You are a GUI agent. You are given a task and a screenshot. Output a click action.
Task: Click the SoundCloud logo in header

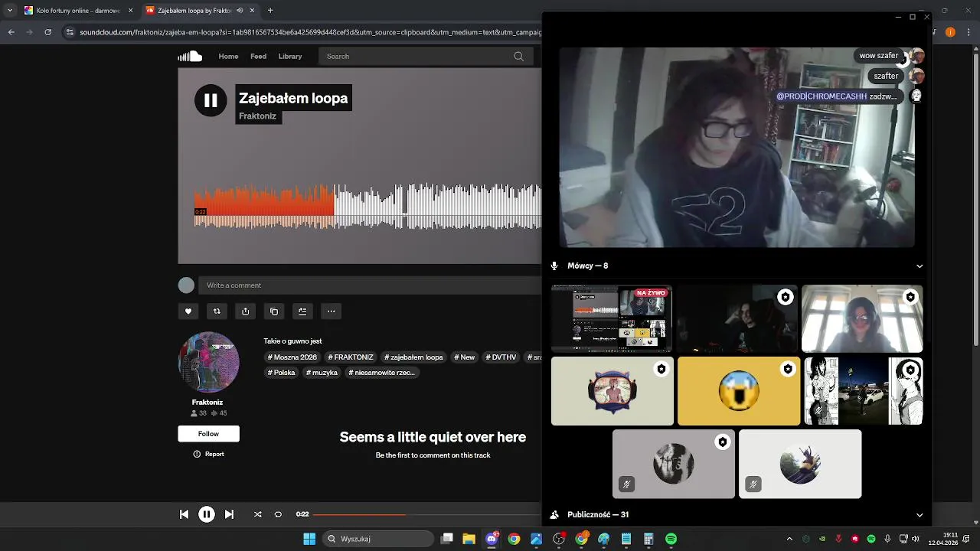click(190, 56)
